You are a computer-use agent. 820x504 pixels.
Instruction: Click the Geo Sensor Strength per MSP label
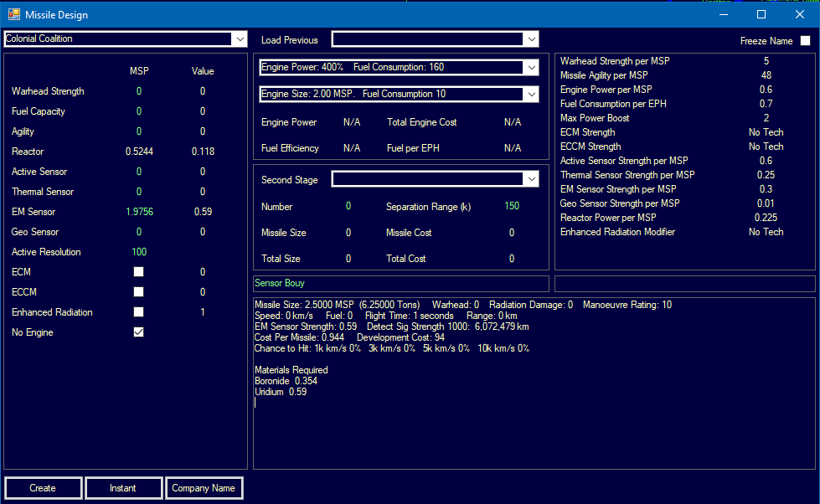[620, 203]
